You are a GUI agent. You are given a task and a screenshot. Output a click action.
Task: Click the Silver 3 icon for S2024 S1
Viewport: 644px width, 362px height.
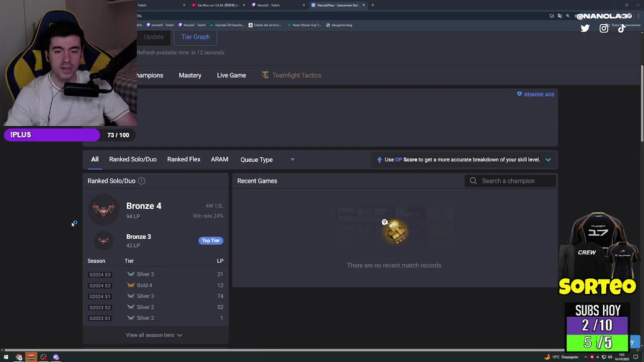pyautogui.click(x=131, y=296)
